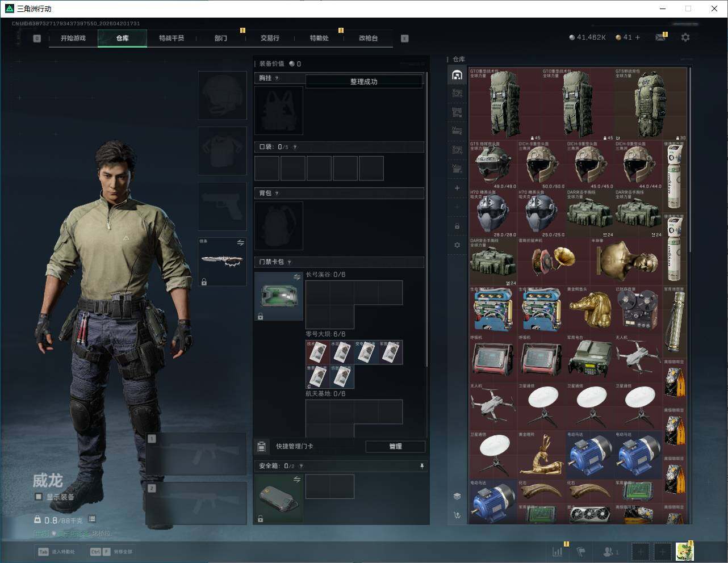Click the Tab 进入特勤处 shortcut button
Viewport: 728px width, 563px height.
pos(56,552)
